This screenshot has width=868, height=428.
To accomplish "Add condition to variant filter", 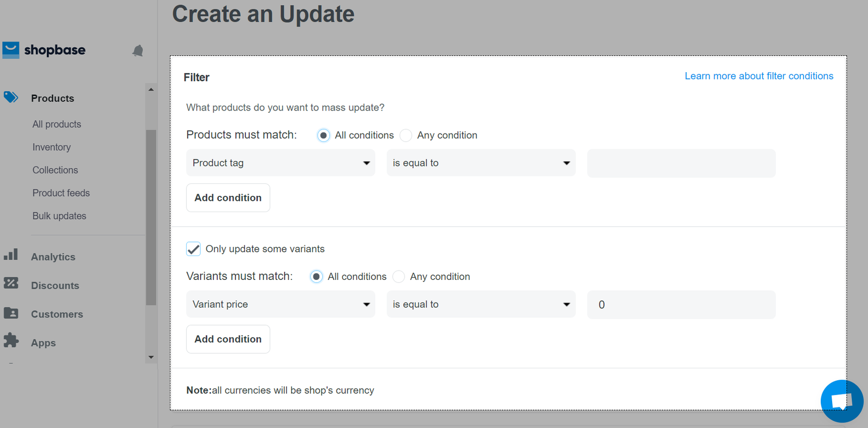I will tap(228, 339).
